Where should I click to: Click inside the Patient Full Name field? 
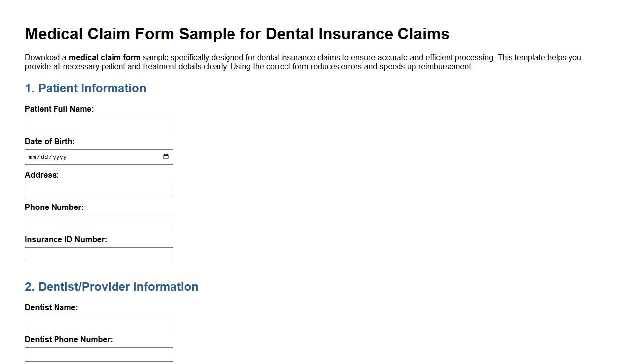tap(99, 124)
